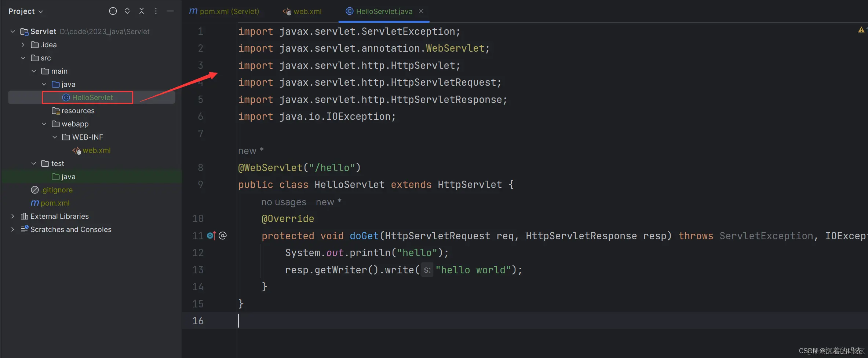Screen dimensions: 868x358
Task: Select the java folder under test
Action: click(x=64, y=177)
